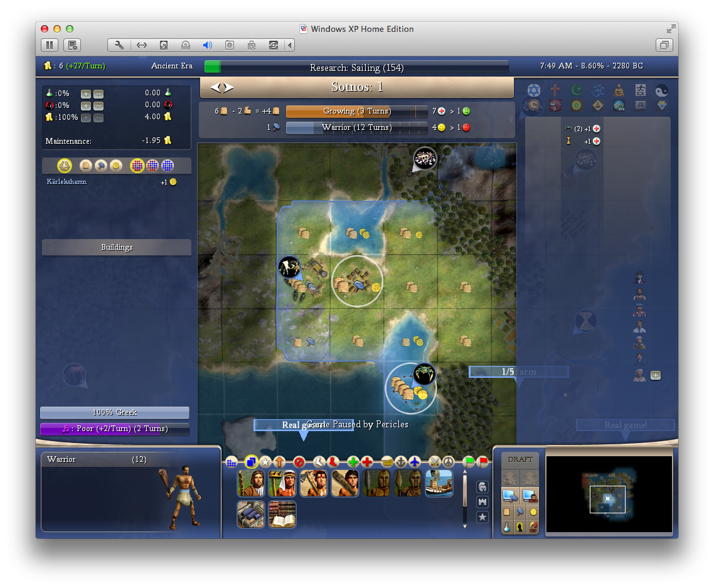Queue the club-wielding Warrior portrait

pos(345,483)
